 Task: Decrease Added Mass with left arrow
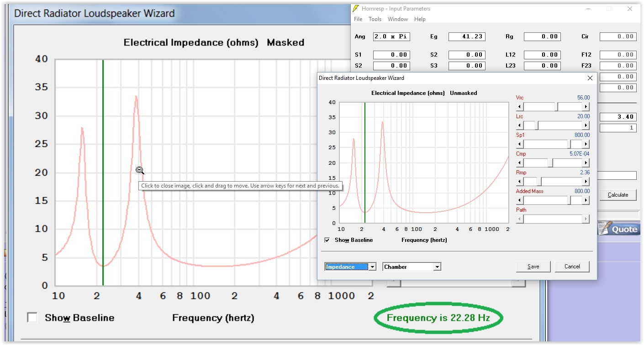pos(519,200)
